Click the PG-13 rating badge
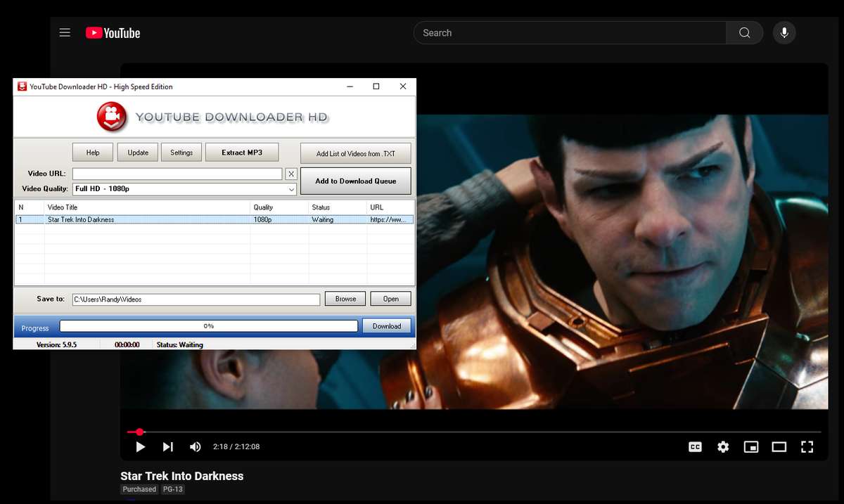 point(173,489)
